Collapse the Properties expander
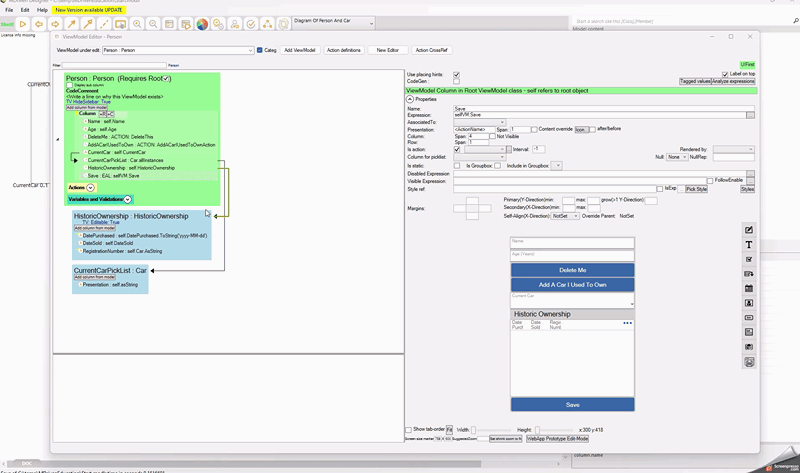Image resolution: width=800 pixels, height=473 pixels. click(x=410, y=99)
